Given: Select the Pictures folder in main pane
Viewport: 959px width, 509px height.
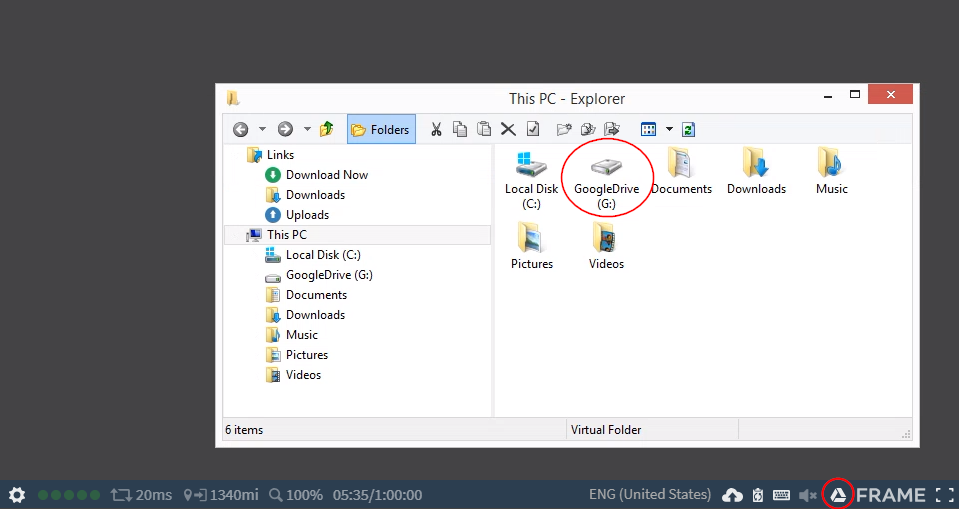Looking at the screenshot, I should 531,246.
